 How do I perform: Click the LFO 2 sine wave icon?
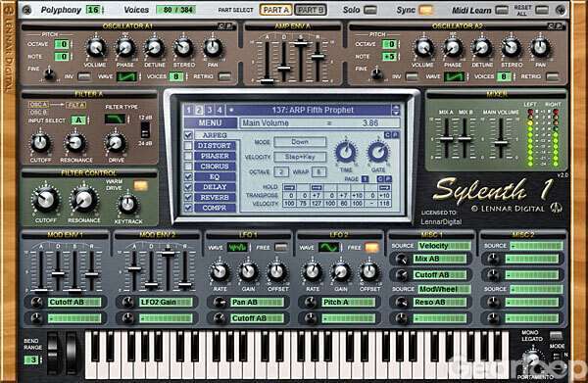(x=328, y=248)
